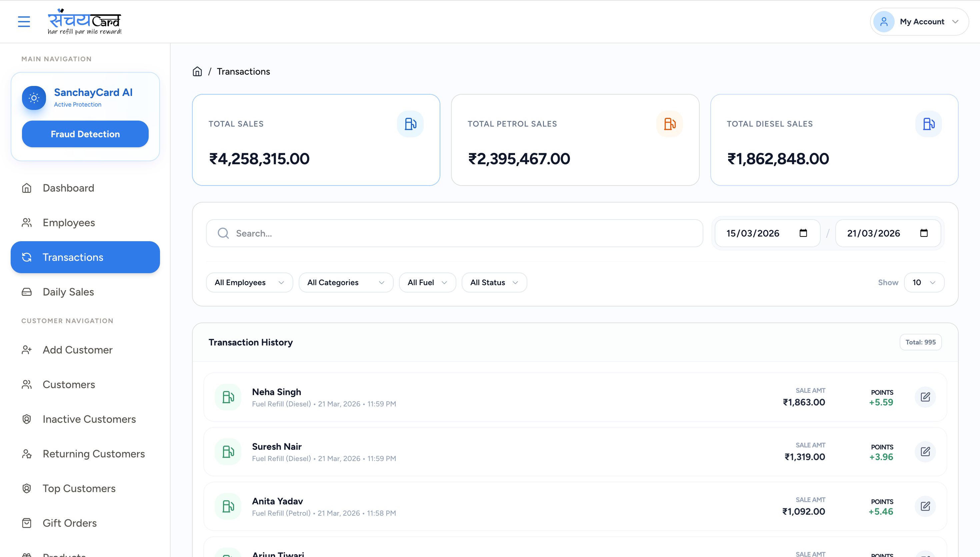Click the search magnifier icon
980x557 pixels.
pyautogui.click(x=223, y=233)
